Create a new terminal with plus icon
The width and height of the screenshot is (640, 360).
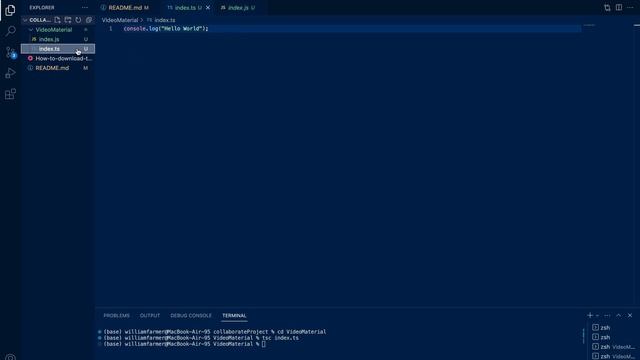pyautogui.click(x=590, y=316)
